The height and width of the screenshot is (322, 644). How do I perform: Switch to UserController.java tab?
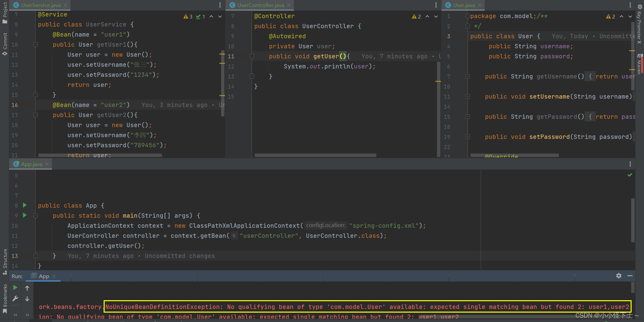point(260,5)
